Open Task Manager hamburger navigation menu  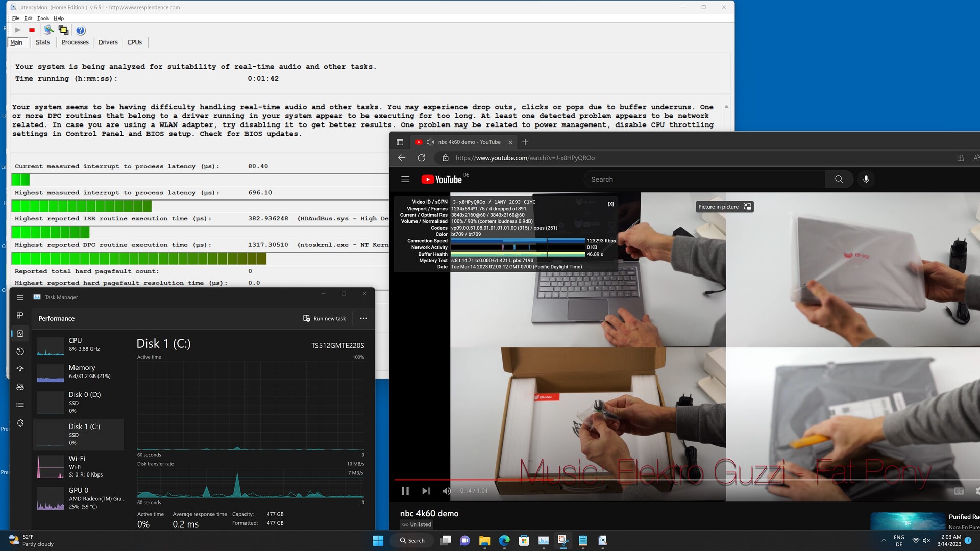tap(20, 297)
